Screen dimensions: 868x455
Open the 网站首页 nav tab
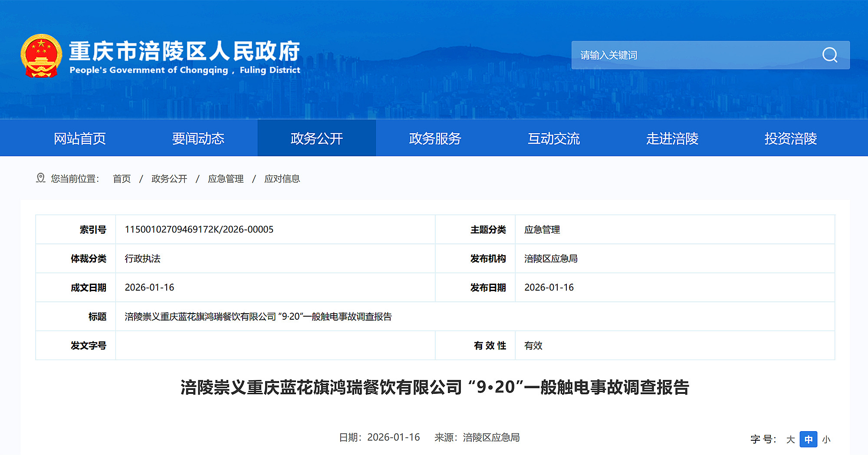(80, 138)
